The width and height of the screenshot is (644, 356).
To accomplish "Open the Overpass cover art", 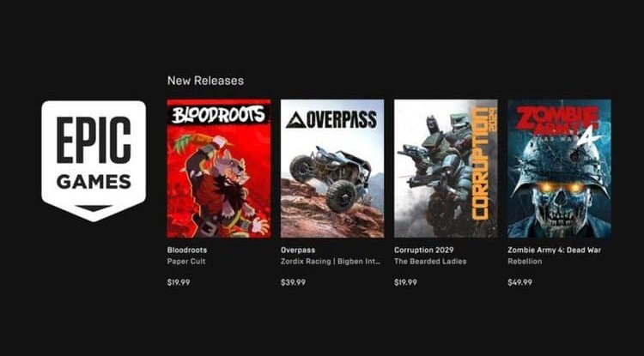I will pos(332,168).
